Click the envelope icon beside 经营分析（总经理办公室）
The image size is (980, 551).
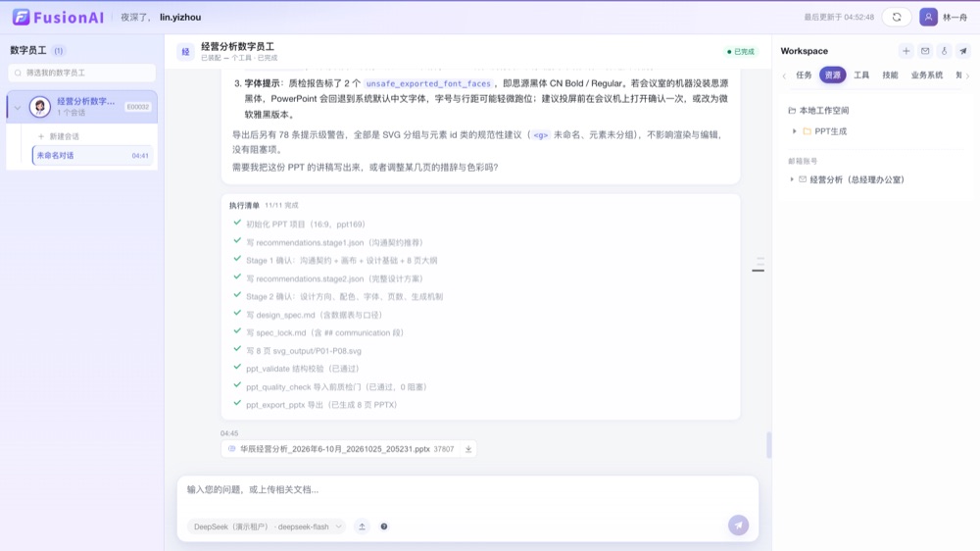coord(803,179)
